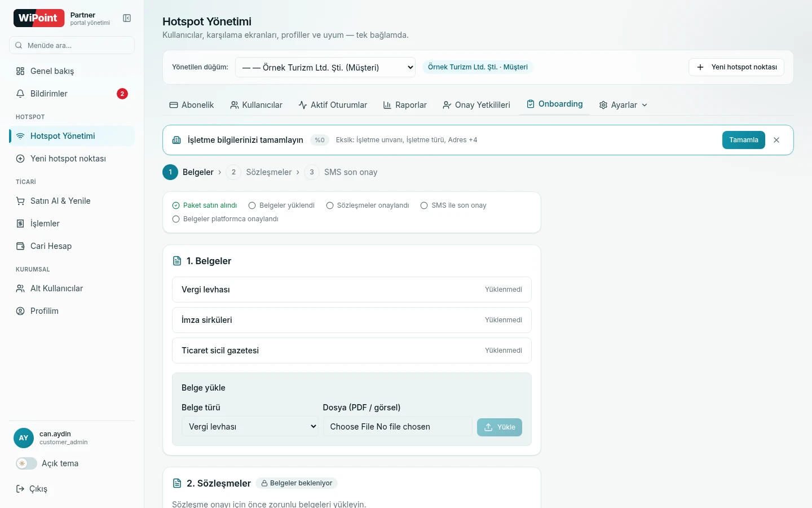The width and height of the screenshot is (812, 508).
Task: Open Genel bakış via the grid icon
Action: [x=20, y=71]
